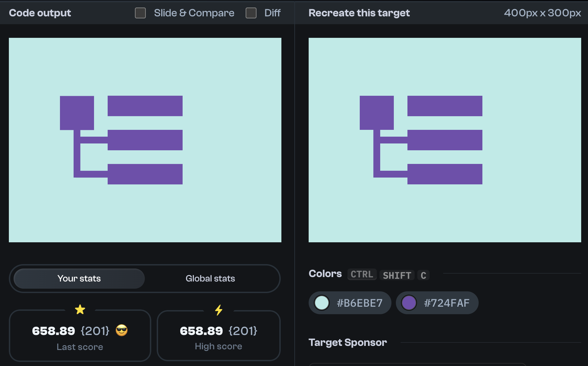588x366 pixels.
Task: Enable the Diff checkbox
Action: (x=251, y=13)
